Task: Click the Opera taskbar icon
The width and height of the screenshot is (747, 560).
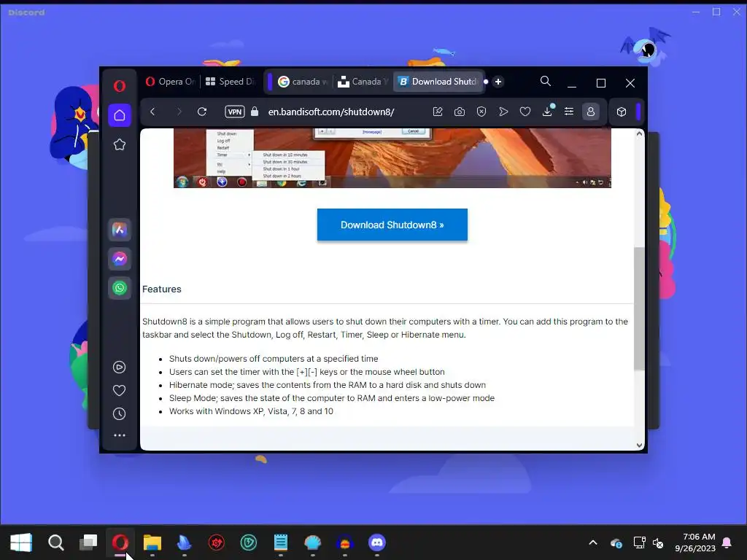Action: click(x=120, y=542)
